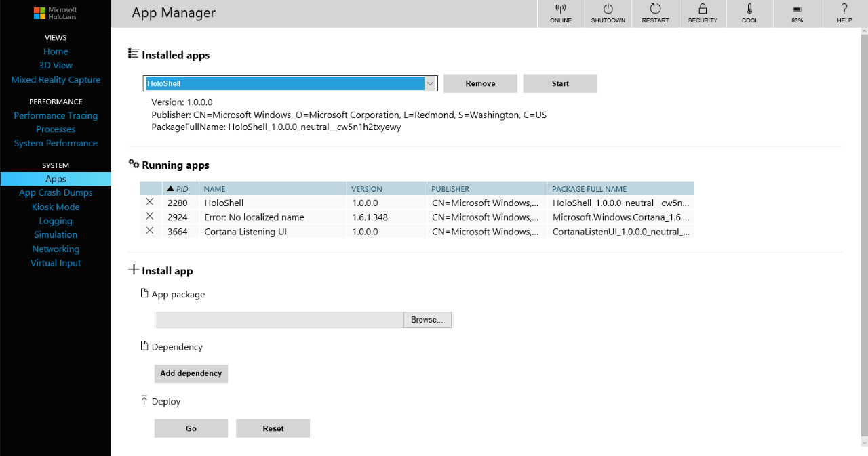Click the Restart icon in header

(655, 9)
